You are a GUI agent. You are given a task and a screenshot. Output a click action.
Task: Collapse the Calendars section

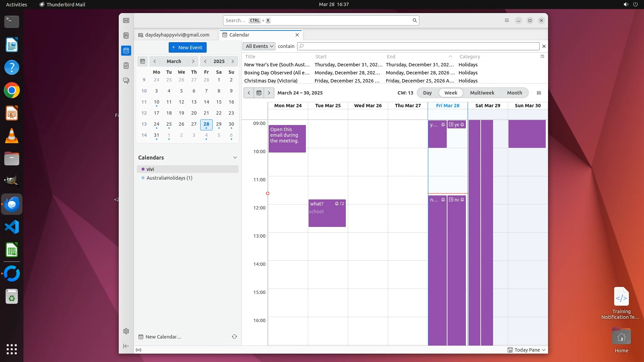[235, 158]
